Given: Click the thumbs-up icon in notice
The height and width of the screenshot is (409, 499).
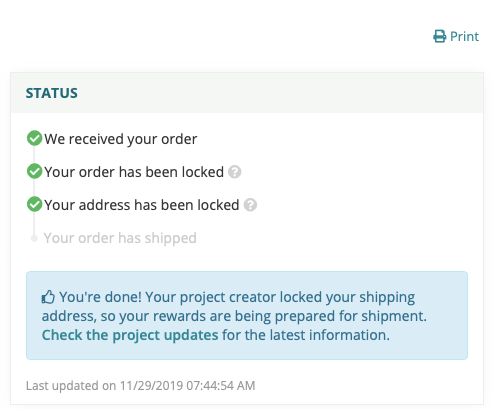Looking at the screenshot, I should (48, 297).
